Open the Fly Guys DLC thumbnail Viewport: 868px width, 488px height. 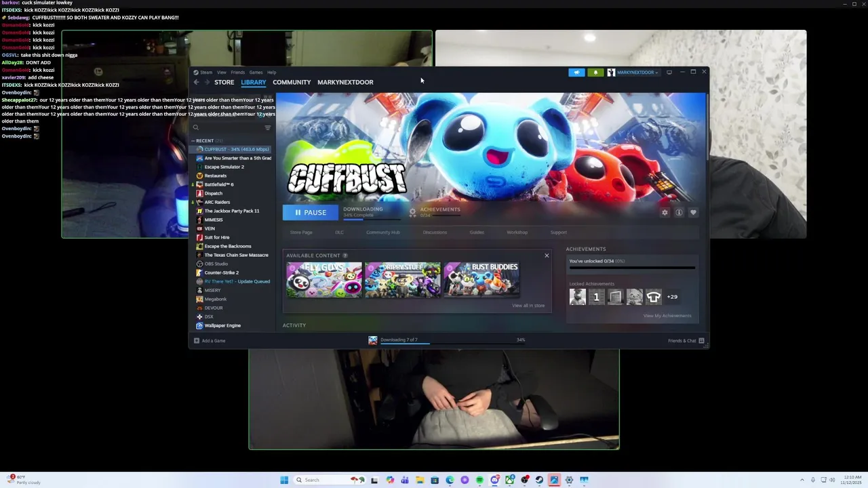pyautogui.click(x=324, y=280)
